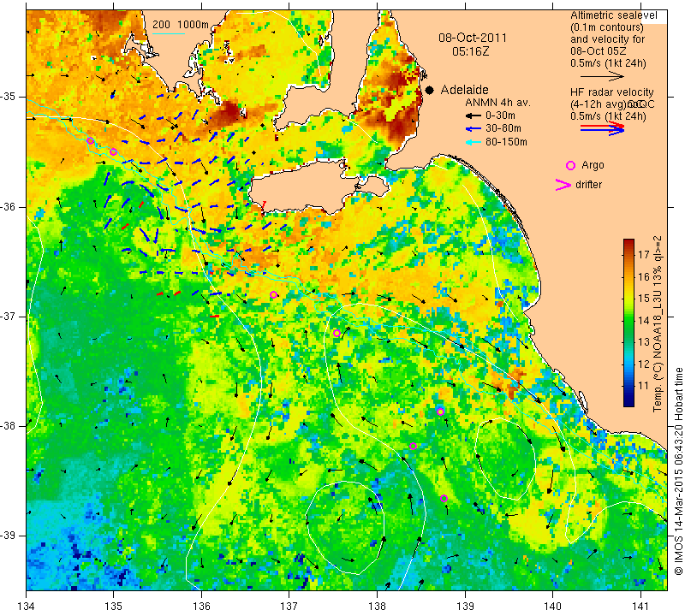Click the '200 1000m' isobath label

pos(181,25)
